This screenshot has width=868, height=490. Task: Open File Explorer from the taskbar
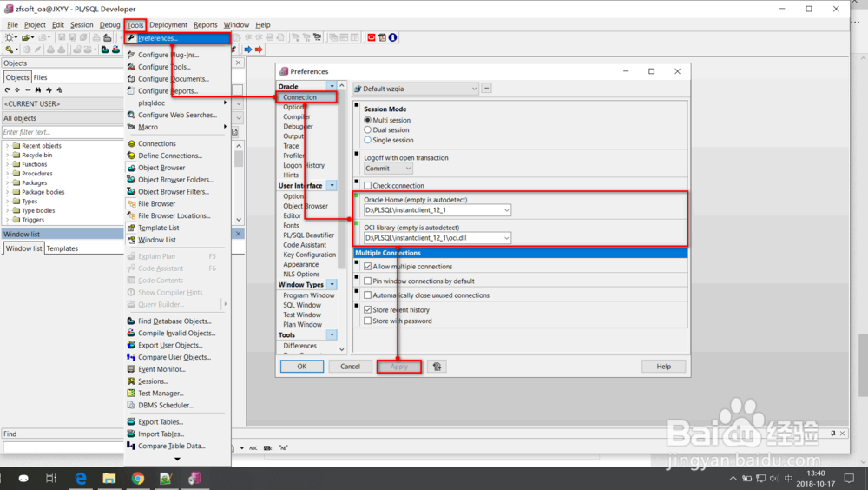click(109, 479)
